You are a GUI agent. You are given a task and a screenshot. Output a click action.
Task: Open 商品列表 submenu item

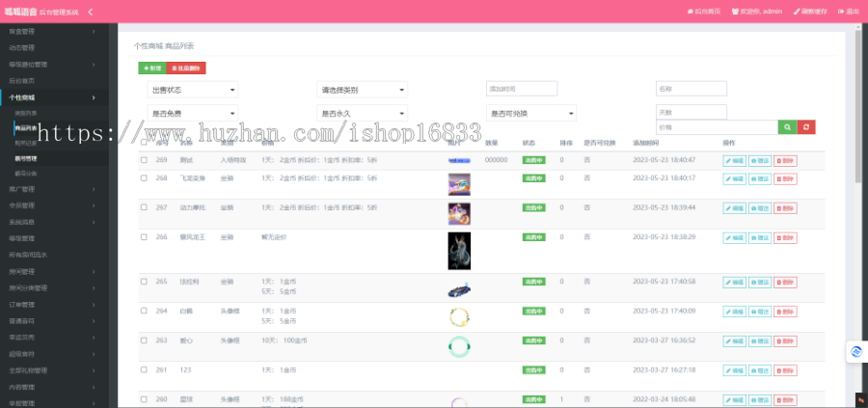(26, 128)
